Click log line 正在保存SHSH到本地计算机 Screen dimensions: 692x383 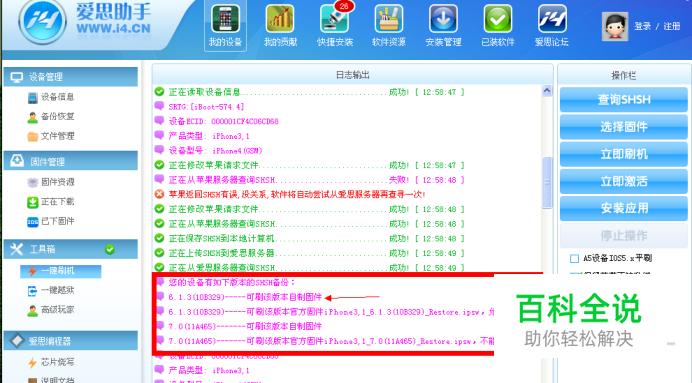coord(310,238)
